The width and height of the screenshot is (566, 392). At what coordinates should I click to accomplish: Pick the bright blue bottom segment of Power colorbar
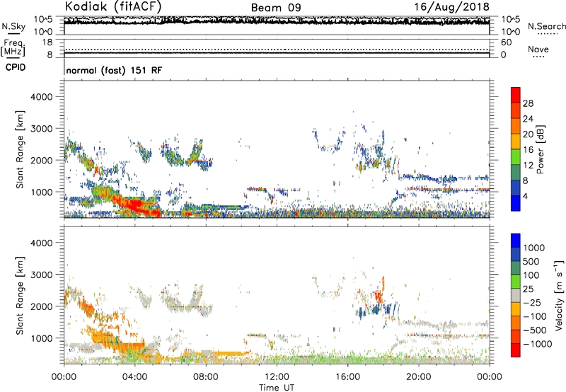[x=516, y=203]
